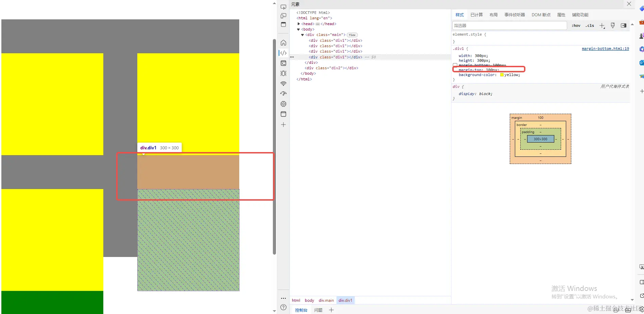The image size is (644, 314).
Task: Open the Sources bug icon
Action: tap(283, 73)
